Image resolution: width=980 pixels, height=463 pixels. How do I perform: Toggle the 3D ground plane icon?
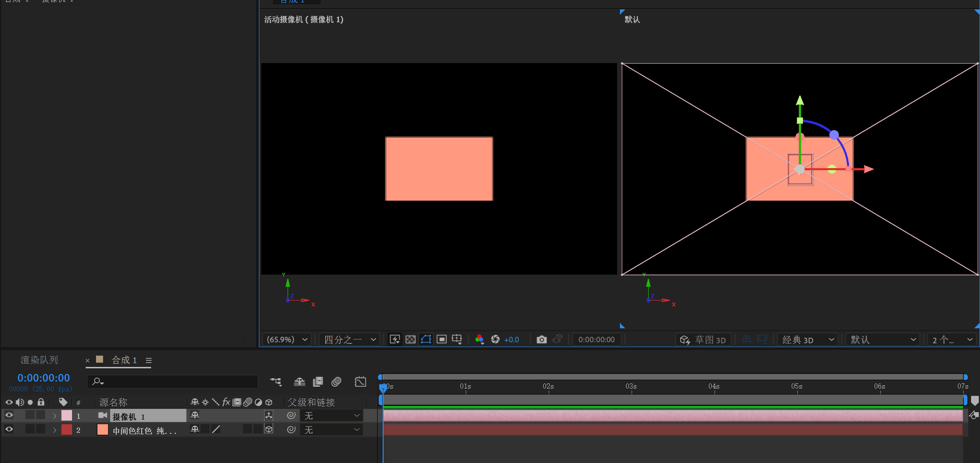(x=747, y=339)
